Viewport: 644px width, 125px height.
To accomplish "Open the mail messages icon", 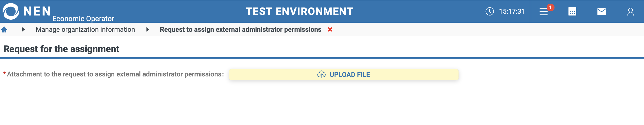I will coord(602,12).
